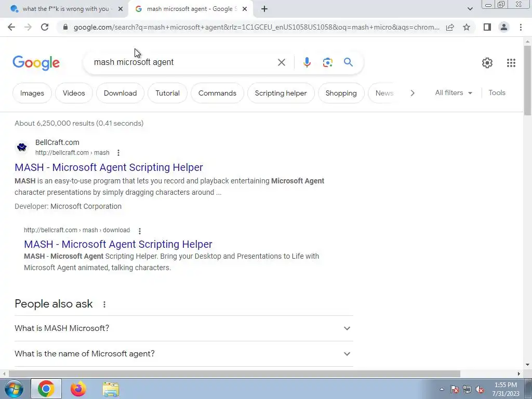The height and width of the screenshot is (399, 532).
Task: Open the tab search dropdown arrow
Action: pos(470,9)
